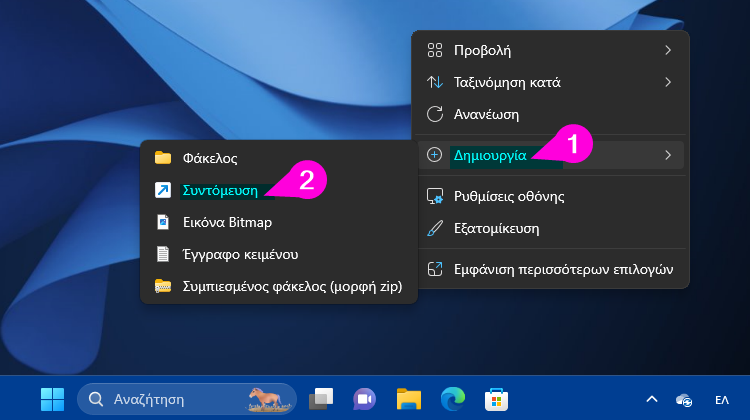Expand the Ταξινόμηση κατά chevron arrow
The width and height of the screenshot is (750, 420).
point(668,82)
